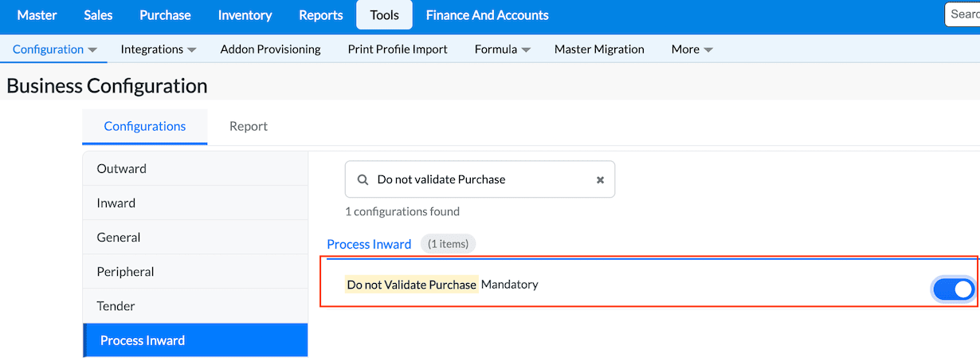Expand the Formula dropdown

coord(502,49)
